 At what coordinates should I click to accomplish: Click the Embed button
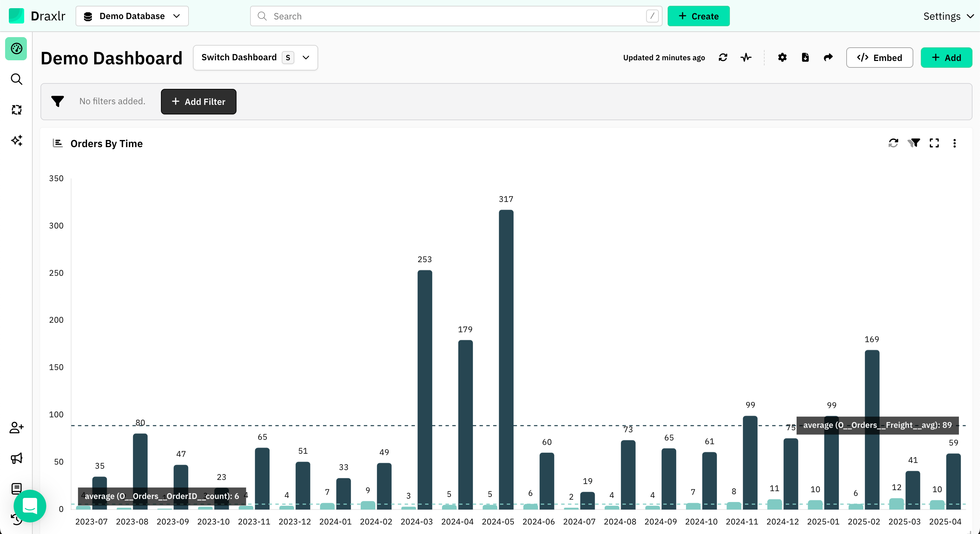click(x=879, y=58)
